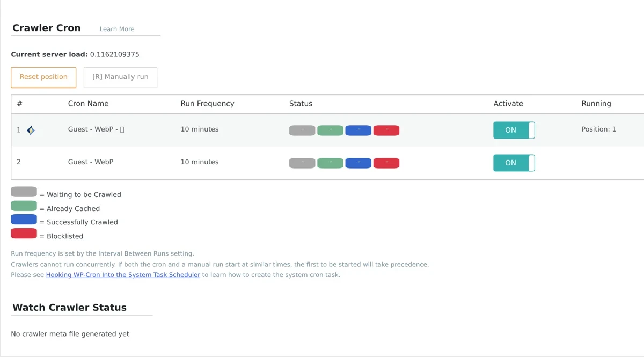Click the Activate column header
Image resolution: width=644 pixels, height=357 pixels.
508,104
